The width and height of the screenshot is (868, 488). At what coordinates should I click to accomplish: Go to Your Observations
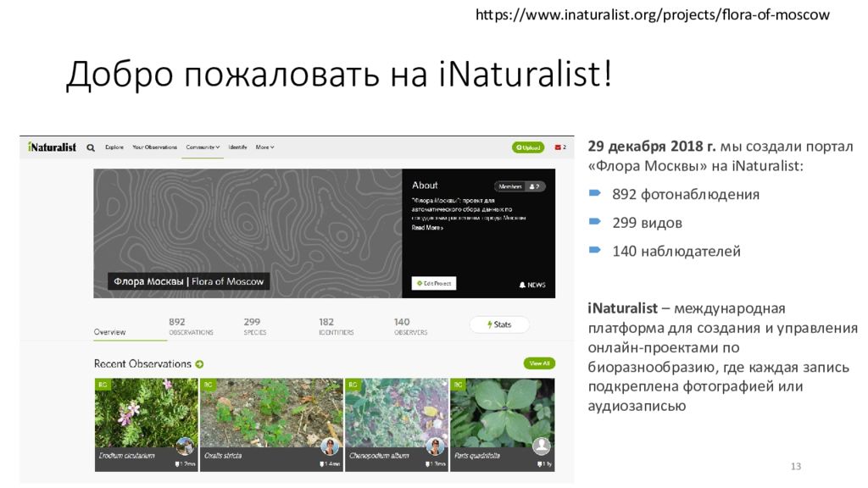154,147
